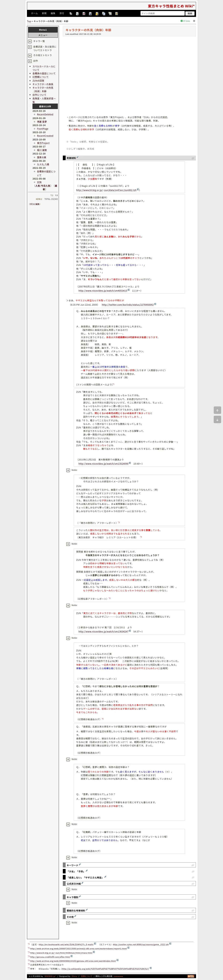Open the nicovideo sm13634247 link
The width and height of the screenshot is (223, 980).
click(x=104, y=631)
